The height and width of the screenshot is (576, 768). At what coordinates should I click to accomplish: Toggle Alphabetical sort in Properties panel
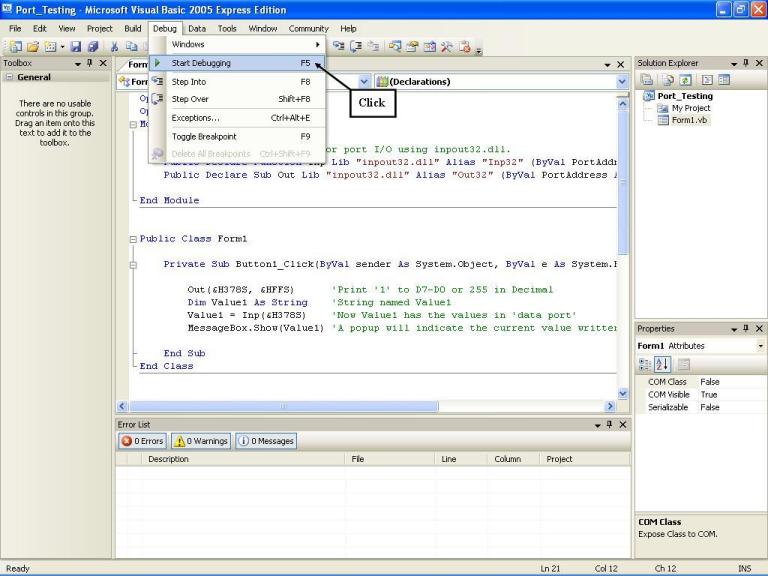coord(662,364)
